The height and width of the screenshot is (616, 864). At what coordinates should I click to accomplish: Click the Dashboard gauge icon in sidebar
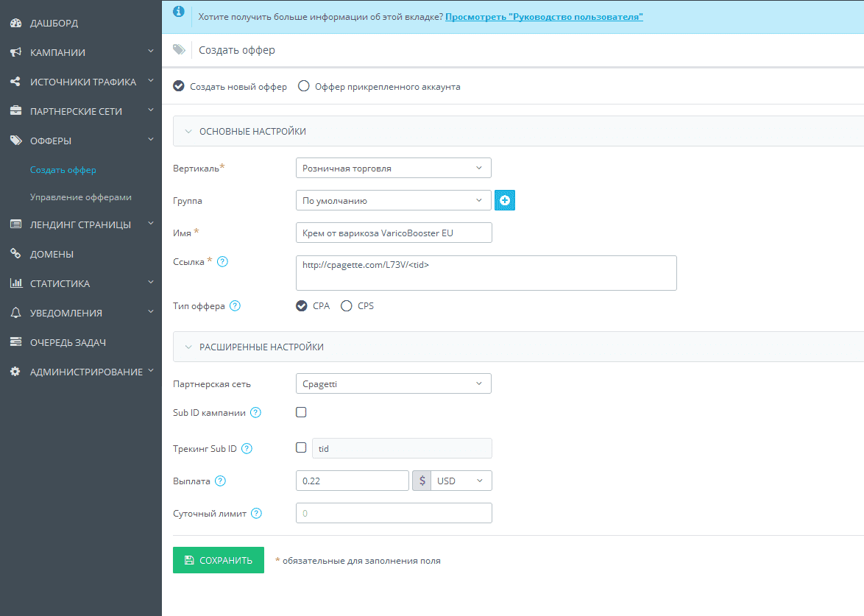coord(15,23)
